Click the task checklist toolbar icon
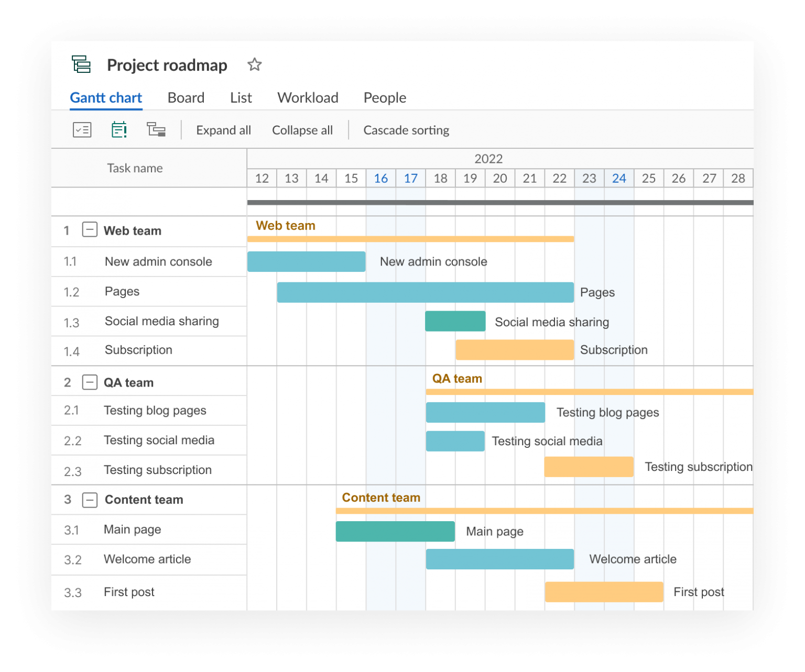 [82, 129]
